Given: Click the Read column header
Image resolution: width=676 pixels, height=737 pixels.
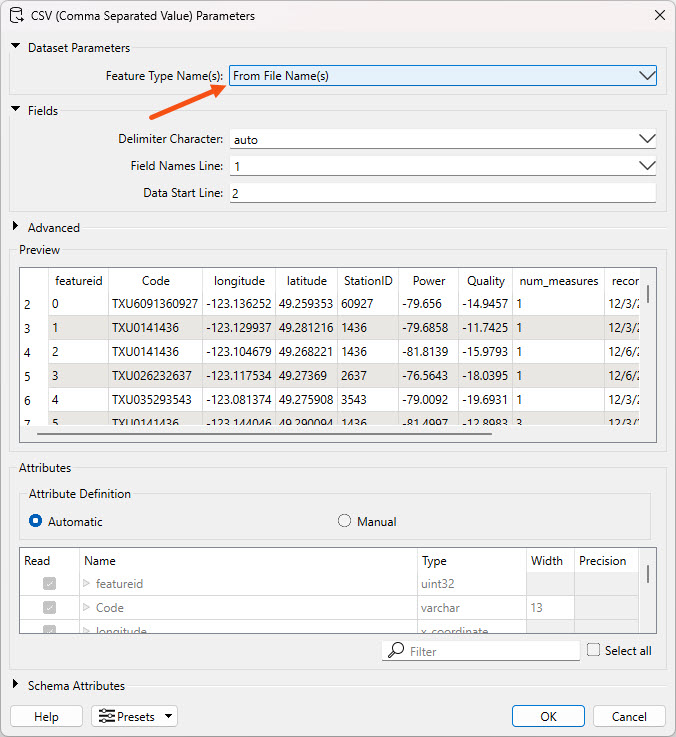Looking at the screenshot, I should coord(49,560).
